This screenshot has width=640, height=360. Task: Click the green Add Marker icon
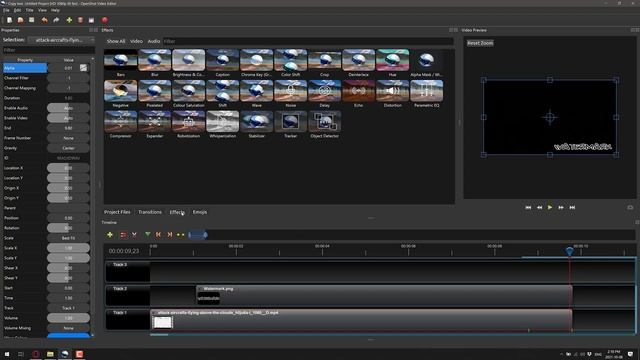[147, 235]
